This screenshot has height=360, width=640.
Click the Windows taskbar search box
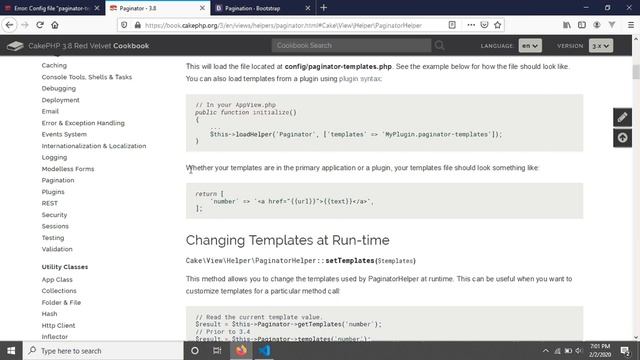(x=103, y=351)
